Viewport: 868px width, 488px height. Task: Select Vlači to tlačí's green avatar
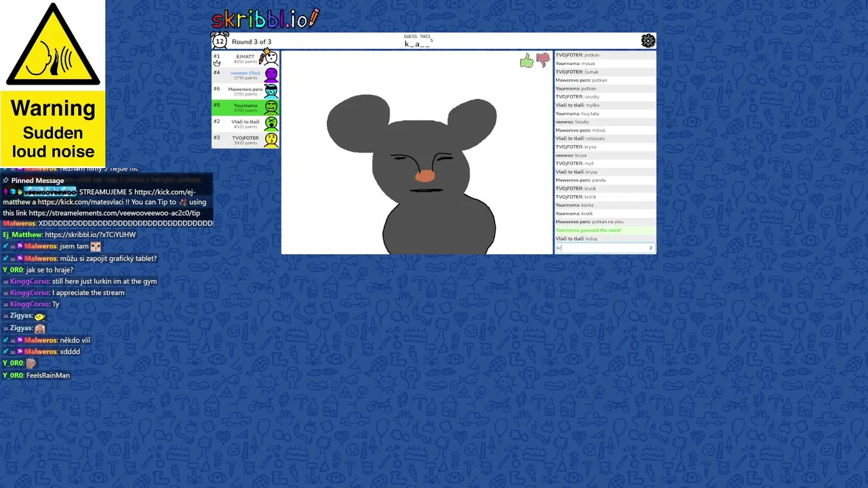(x=271, y=123)
